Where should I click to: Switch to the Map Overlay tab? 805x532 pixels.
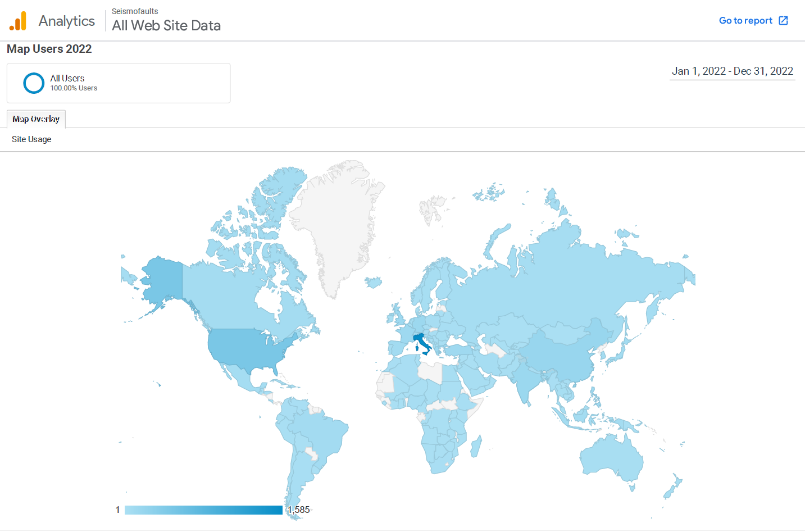[36, 119]
